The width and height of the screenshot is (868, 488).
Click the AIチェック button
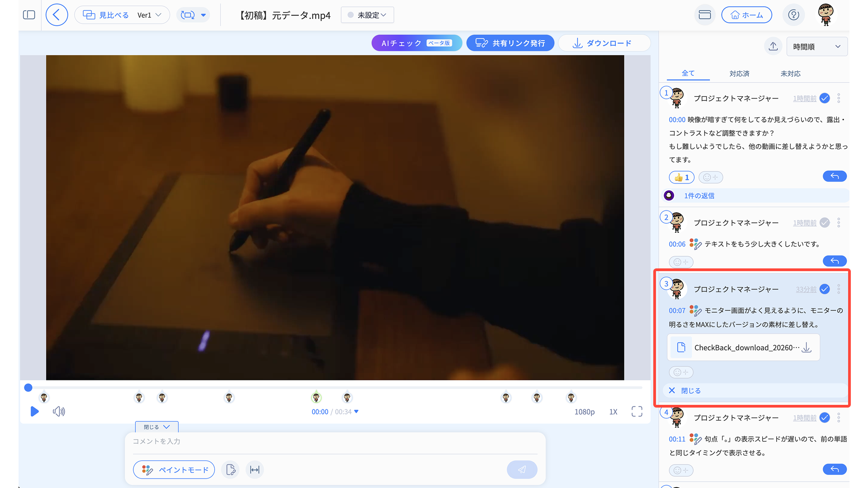pos(416,43)
